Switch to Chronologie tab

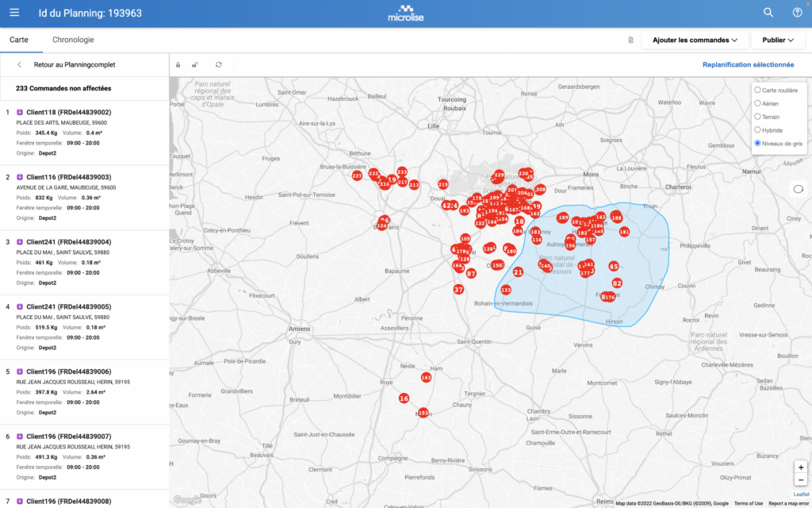73,40
